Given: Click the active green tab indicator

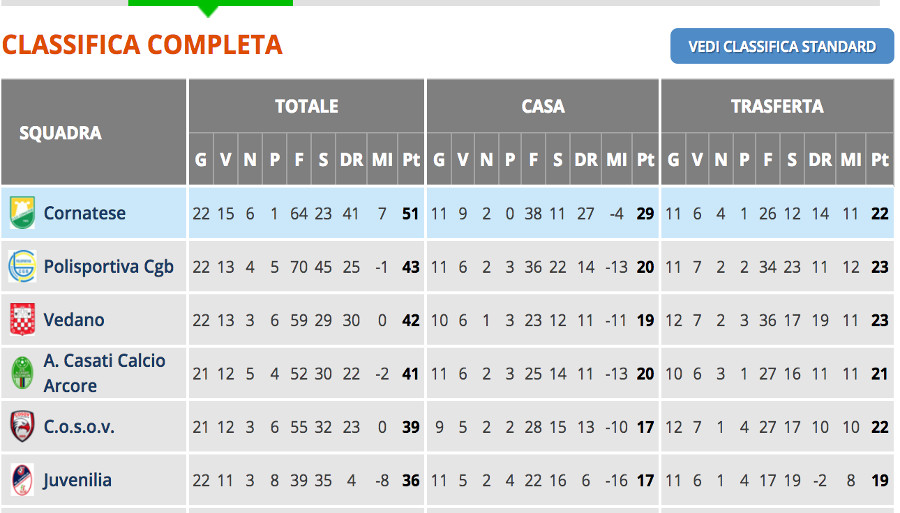Looking at the screenshot, I should [210, 7].
